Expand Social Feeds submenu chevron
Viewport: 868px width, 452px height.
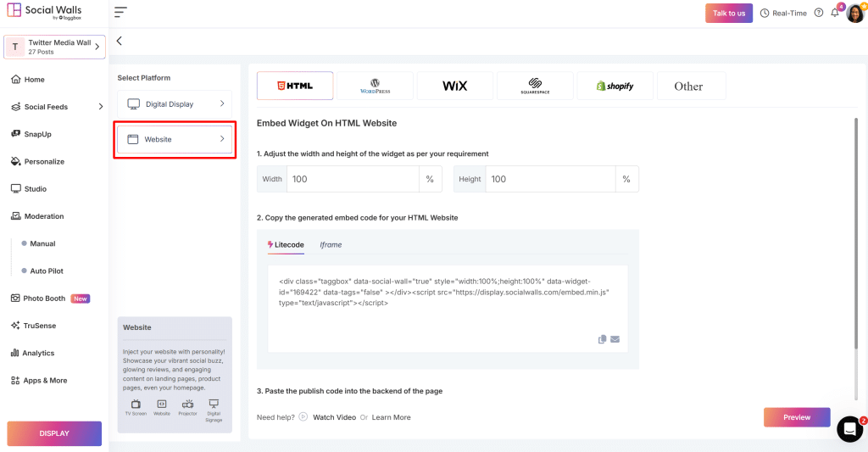100,106
